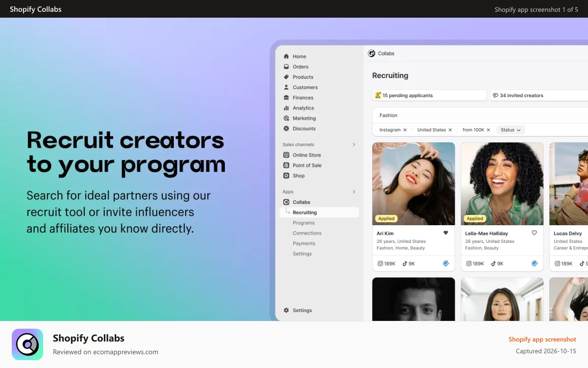This screenshot has height=368, width=588.
Task: Click Lella-Mae Halliday's TikTok icon
Action: [493, 263]
